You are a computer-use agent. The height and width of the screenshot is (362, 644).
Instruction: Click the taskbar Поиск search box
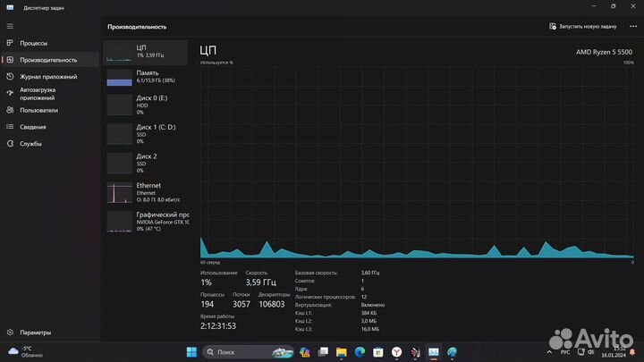(249, 352)
